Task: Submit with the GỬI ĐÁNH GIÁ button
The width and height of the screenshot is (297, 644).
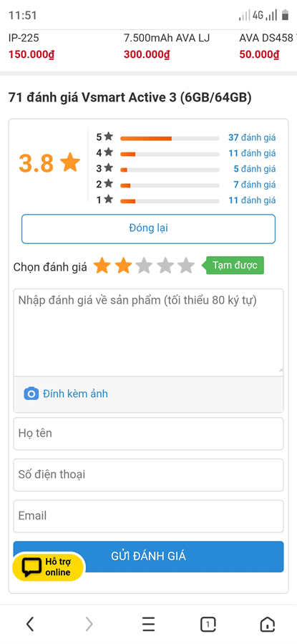Action: (148, 557)
